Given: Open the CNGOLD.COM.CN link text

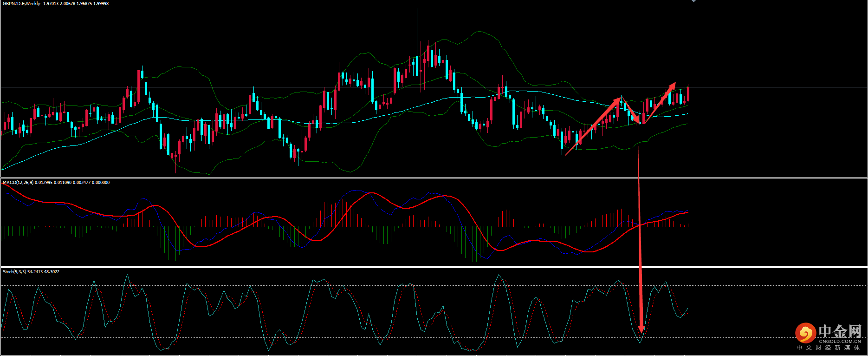Looking at the screenshot, I should 840,341.
